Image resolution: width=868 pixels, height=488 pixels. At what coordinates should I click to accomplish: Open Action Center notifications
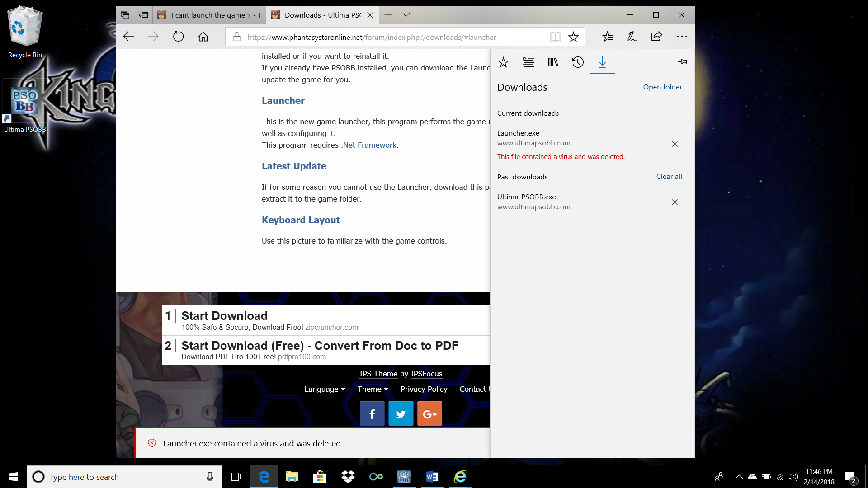[x=850, y=477]
